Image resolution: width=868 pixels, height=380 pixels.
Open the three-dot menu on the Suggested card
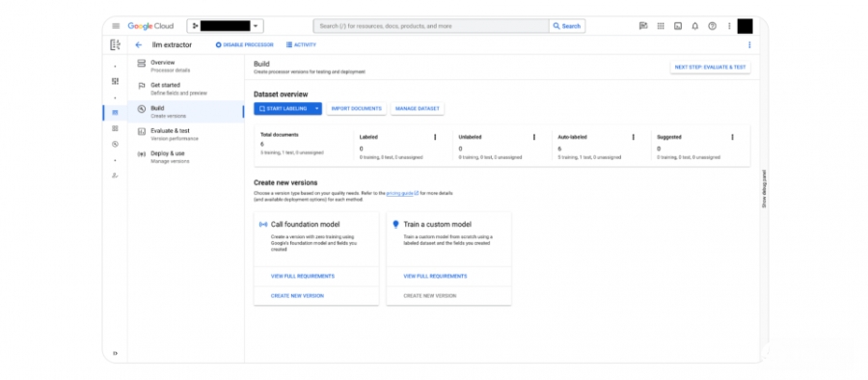pos(732,137)
